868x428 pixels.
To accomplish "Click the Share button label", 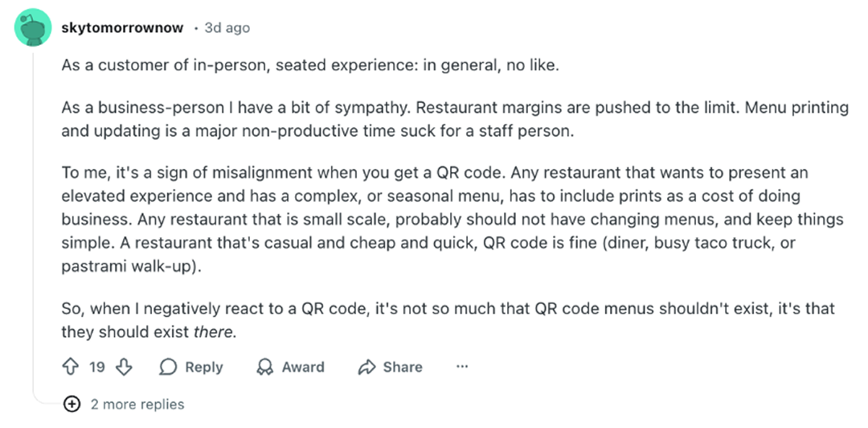I will pyautogui.click(x=402, y=367).
